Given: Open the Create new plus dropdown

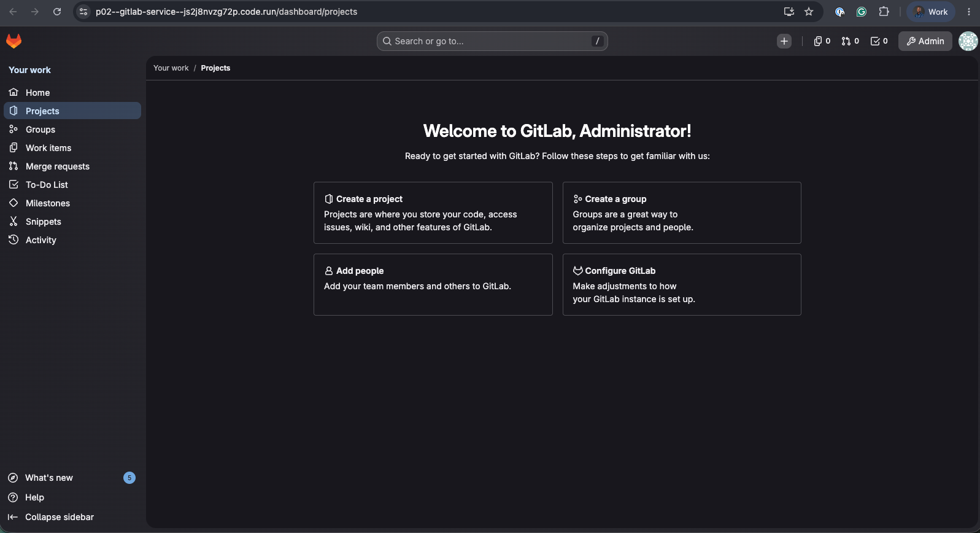Looking at the screenshot, I should 784,41.
